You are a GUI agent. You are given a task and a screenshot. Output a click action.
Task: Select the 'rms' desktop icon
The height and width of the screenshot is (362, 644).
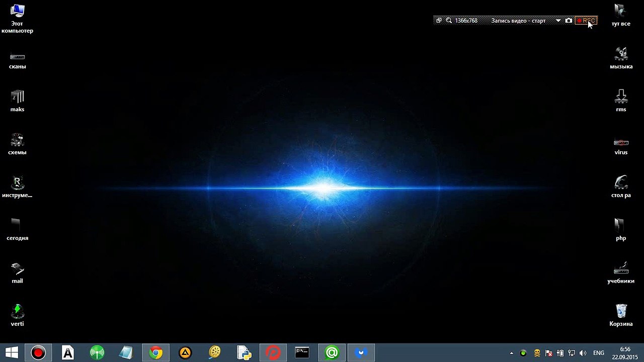point(621,101)
